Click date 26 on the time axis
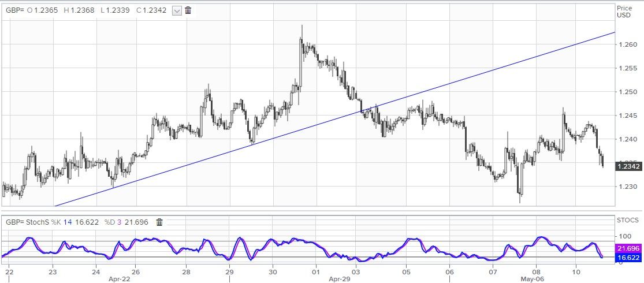Viewport: 644px width, 283px height. tap(136, 271)
